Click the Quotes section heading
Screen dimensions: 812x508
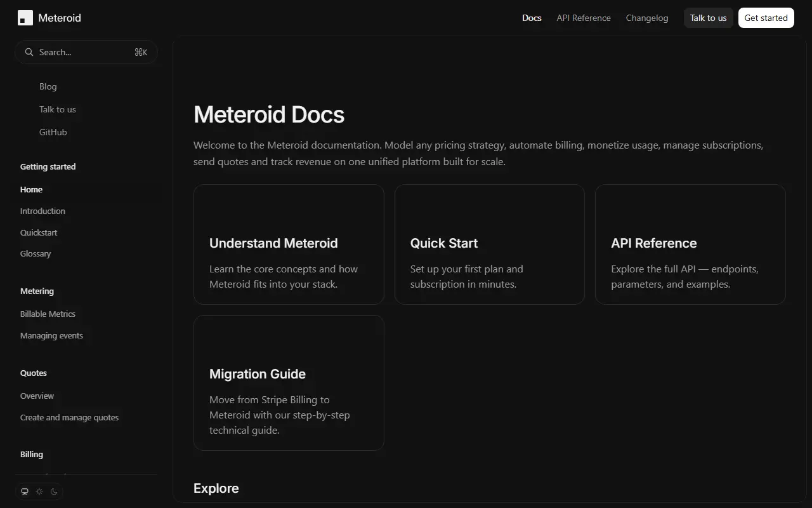[x=34, y=373]
